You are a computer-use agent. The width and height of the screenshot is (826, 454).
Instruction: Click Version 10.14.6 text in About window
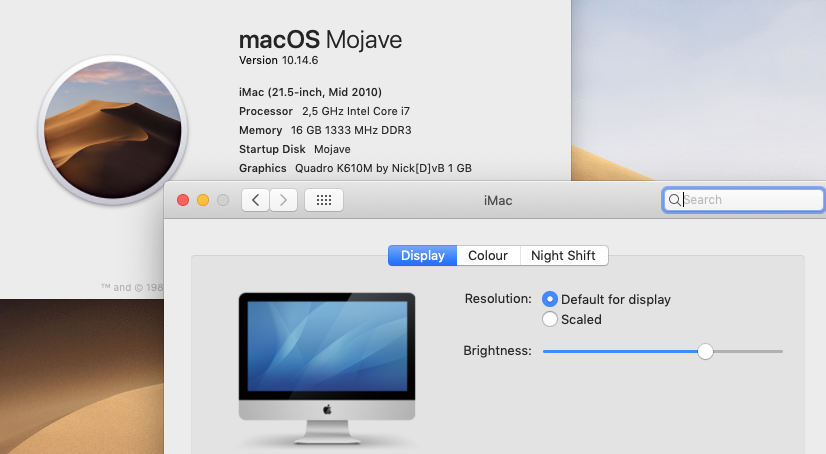(278, 60)
